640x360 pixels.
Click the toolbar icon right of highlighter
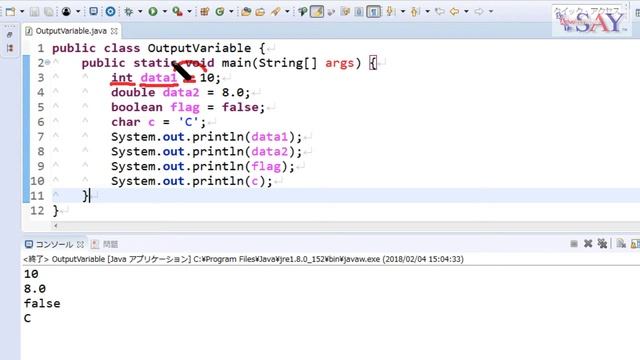pyautogui.click(x=331, y=12)
